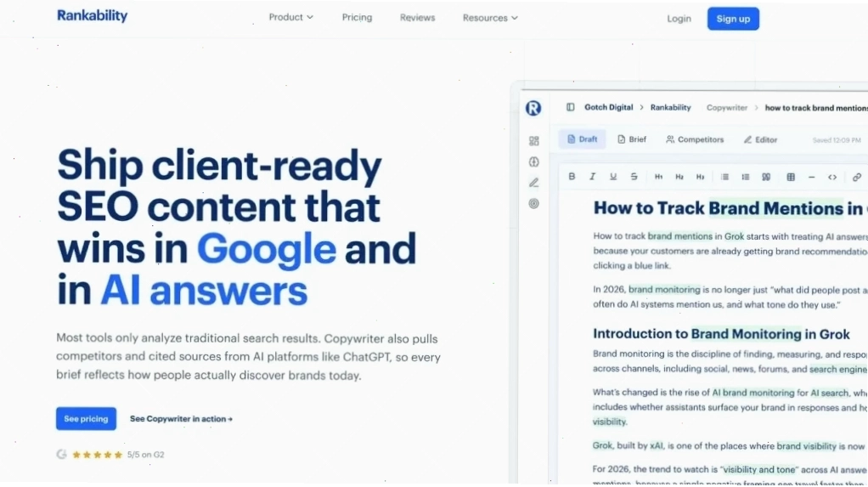Insert a table from toolbar
Viewport: 868px width, 487px height.
791,177
